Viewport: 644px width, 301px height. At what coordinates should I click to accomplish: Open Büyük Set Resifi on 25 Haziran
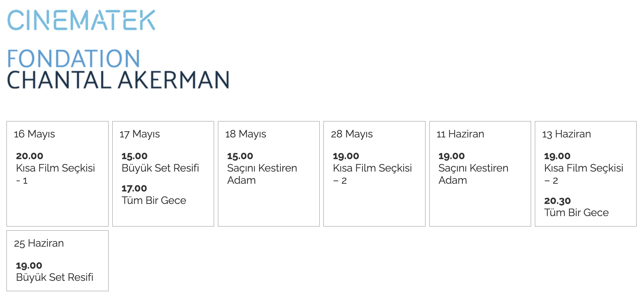tap(55, 277)
